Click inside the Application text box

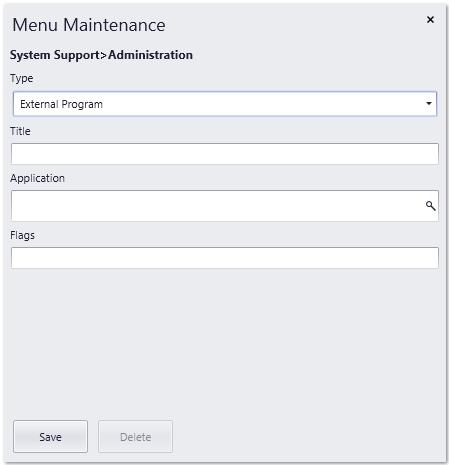pyautogui.click(x=218, y=206)
